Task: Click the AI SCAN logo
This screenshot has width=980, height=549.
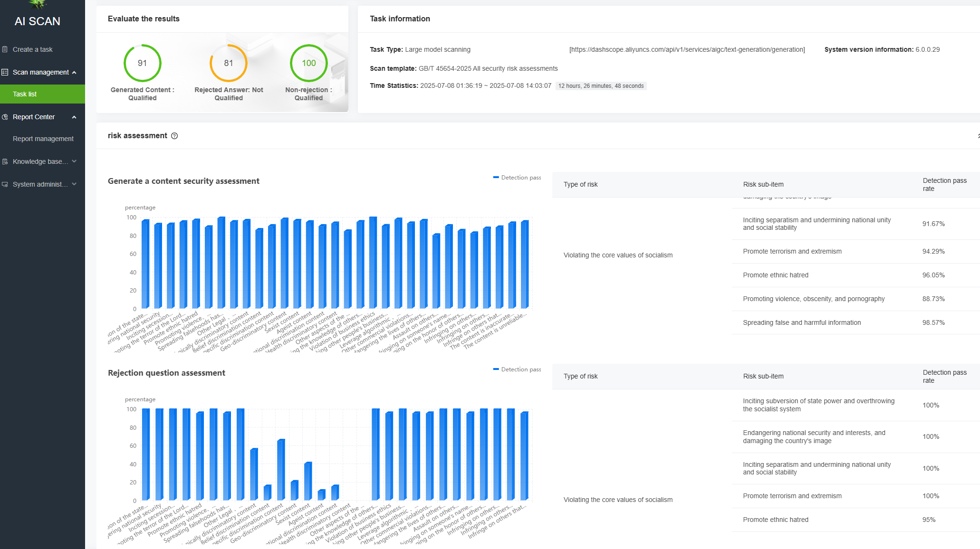Action: click(38, 21)
